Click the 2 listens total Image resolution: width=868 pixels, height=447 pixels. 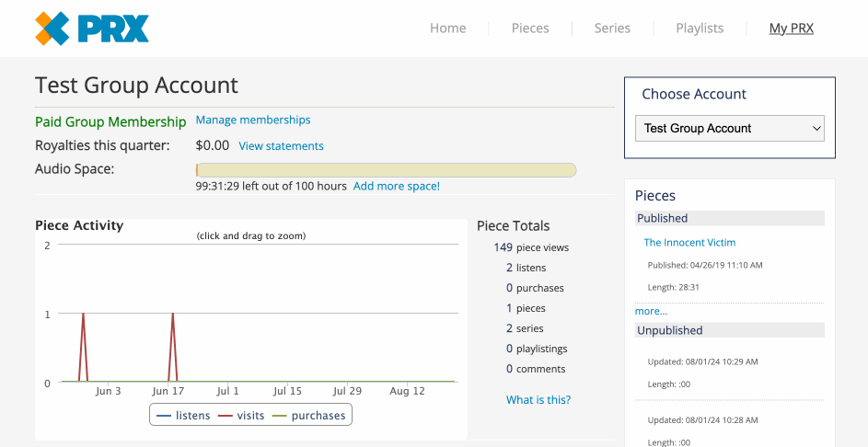coord(526,268)
